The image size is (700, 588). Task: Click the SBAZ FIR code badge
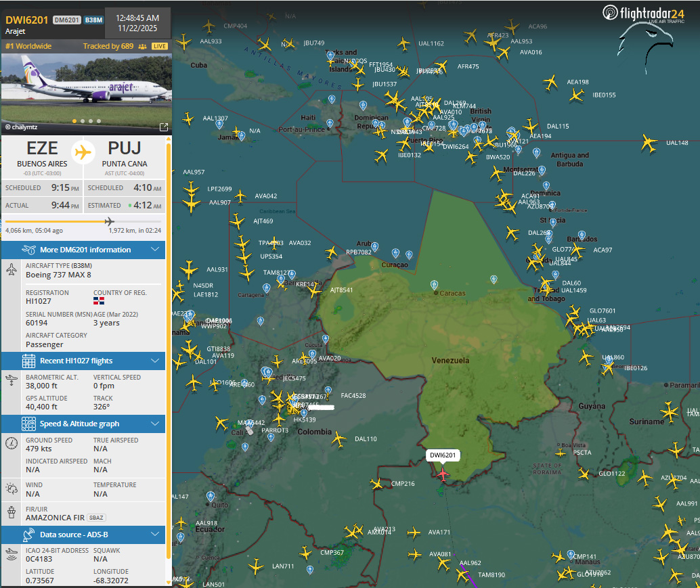pyautogui.click(x=96, y=518)
